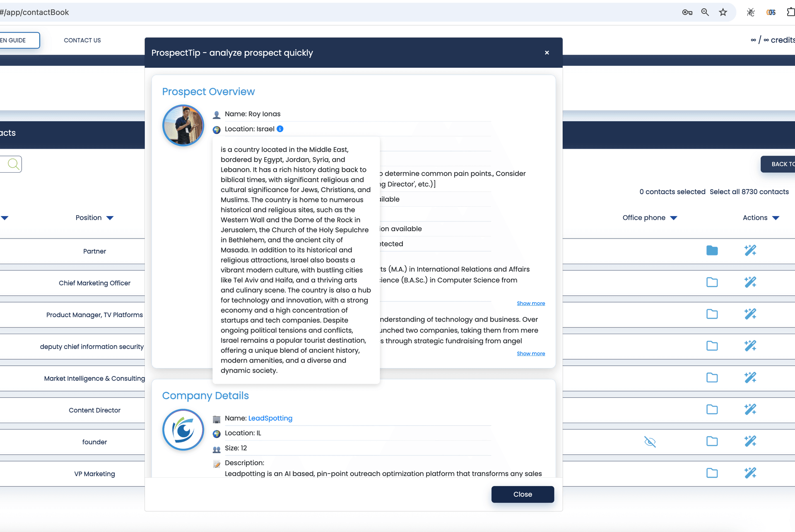This screenshot has width=795, height=532.
Task: Open the Office phone column dropdown
Action: tap(674, 218)
